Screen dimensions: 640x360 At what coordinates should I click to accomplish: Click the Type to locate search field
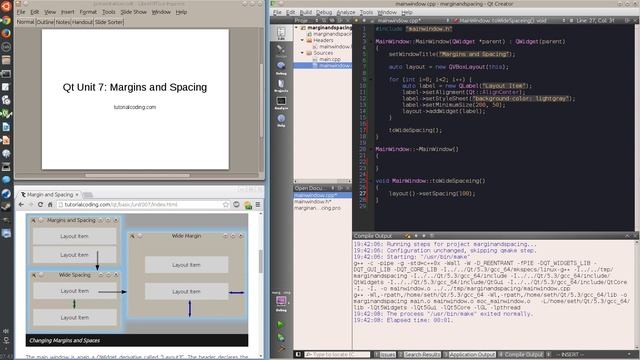pyautogui.click(x=337, y=355)
